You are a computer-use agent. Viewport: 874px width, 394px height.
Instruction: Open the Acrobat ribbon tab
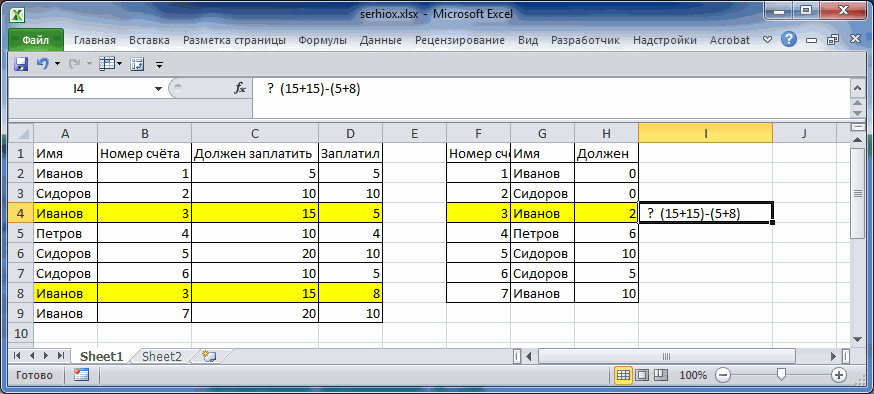tap(730, 40)
